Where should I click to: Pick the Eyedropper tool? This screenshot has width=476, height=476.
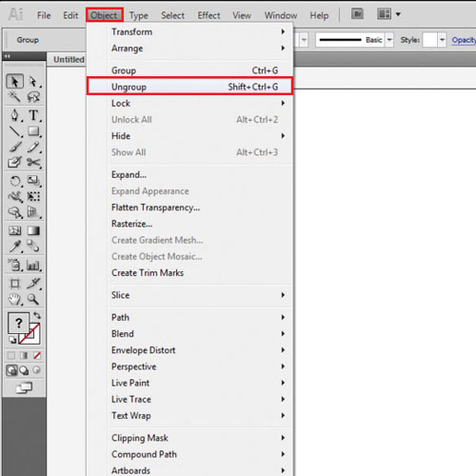point(14,246)
